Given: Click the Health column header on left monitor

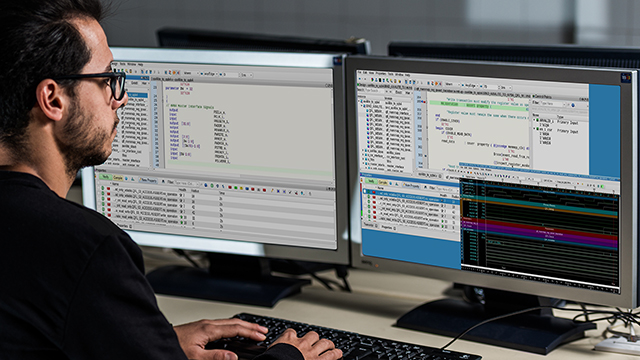Looking at the screenshot, I should [182, 190].
